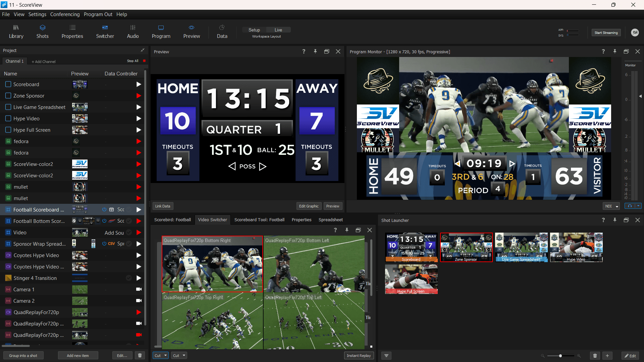Open the NDI output dropdown

tap(617, 206)
